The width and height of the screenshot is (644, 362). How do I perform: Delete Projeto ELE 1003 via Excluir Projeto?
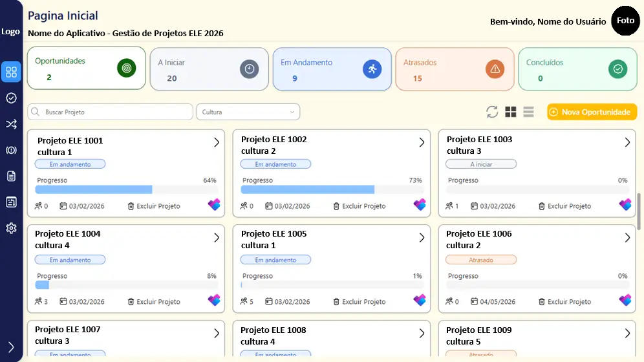point(564,206)
